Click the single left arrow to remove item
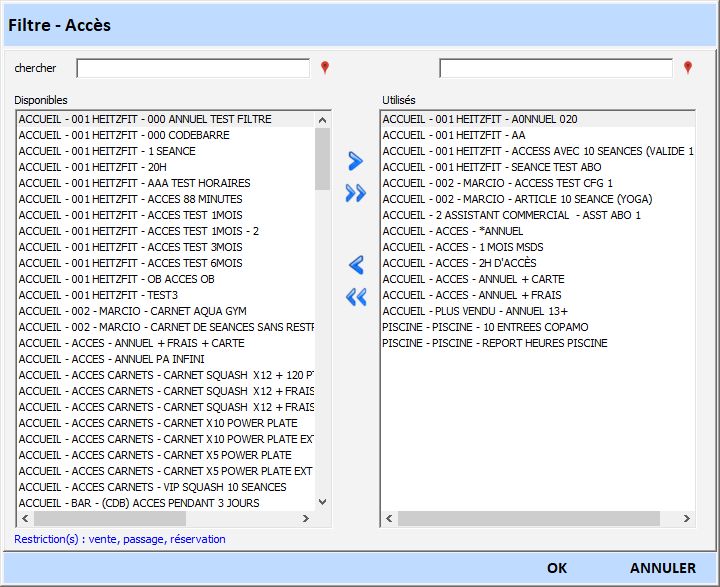 [355, 265]
